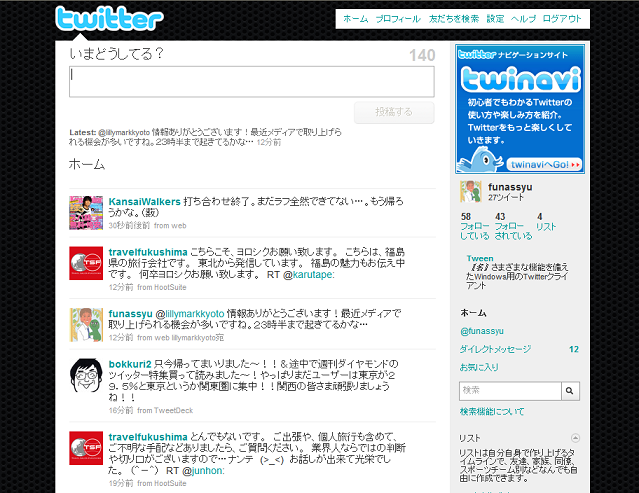Viewport: 639px width, 493px height.
Task: Open travelfukushima username in @junhon tweet
Action: coord(148,437)
